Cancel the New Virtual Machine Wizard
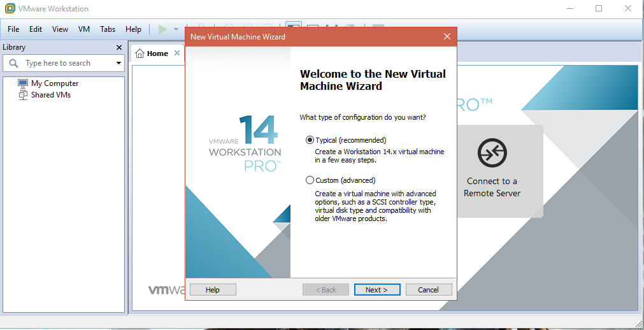The image size is (644, 330). (428, 290)
